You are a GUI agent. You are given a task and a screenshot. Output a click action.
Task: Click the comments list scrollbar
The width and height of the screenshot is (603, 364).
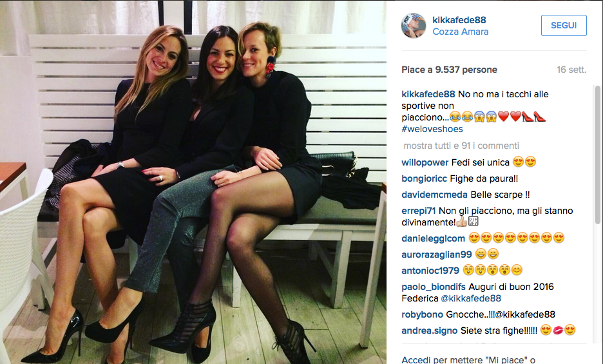pyautogui.click(x=598, y=155)
